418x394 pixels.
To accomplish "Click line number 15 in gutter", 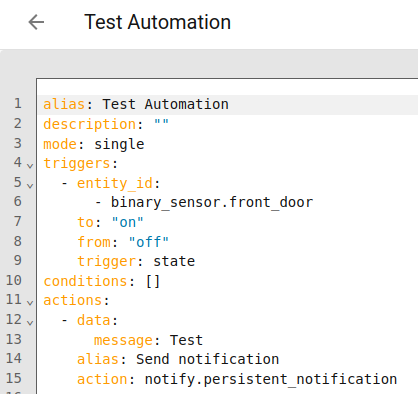I will click(x=14, y=378).
